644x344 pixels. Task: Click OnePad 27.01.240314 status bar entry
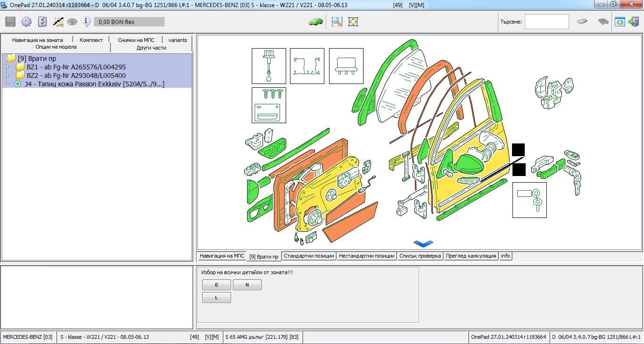pos(509,337)
